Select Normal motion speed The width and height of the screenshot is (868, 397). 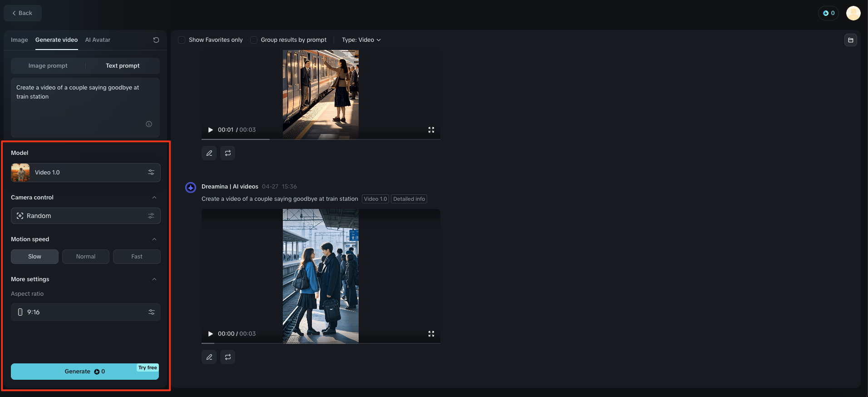(x=86, y=257)
